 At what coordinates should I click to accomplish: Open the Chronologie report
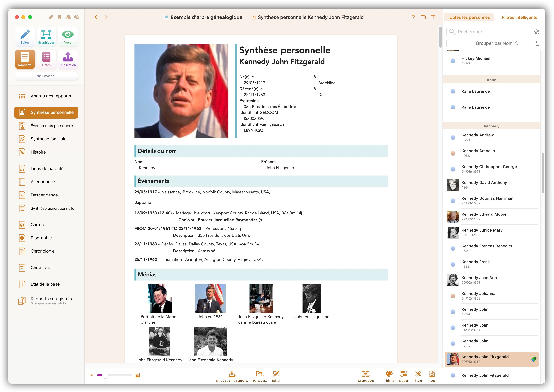click(46, 251)
